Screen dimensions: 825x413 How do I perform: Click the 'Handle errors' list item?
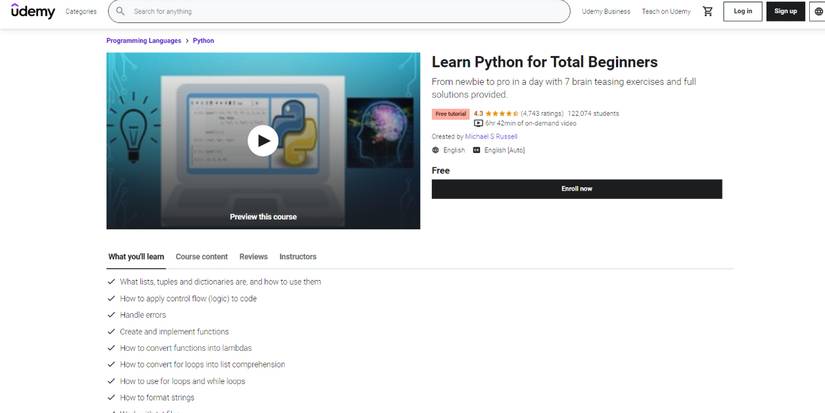143,315
